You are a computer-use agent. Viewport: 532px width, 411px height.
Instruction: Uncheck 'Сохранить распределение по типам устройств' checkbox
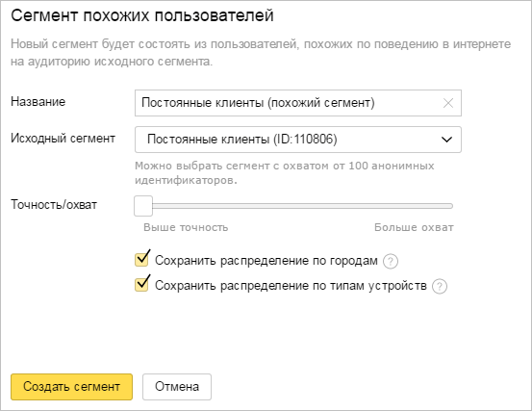[x=141, y=285]
